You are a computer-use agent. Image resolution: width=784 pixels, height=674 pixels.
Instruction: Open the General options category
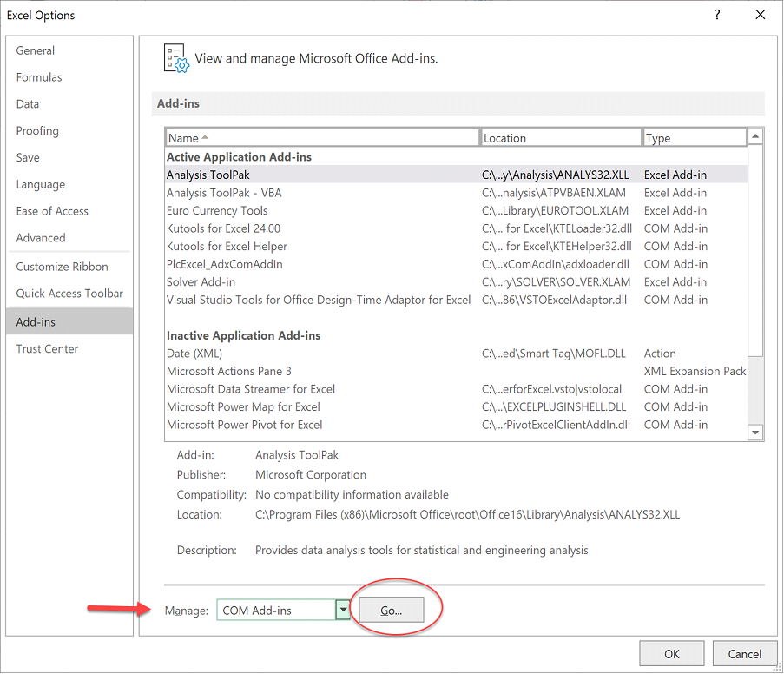(36, 50)
